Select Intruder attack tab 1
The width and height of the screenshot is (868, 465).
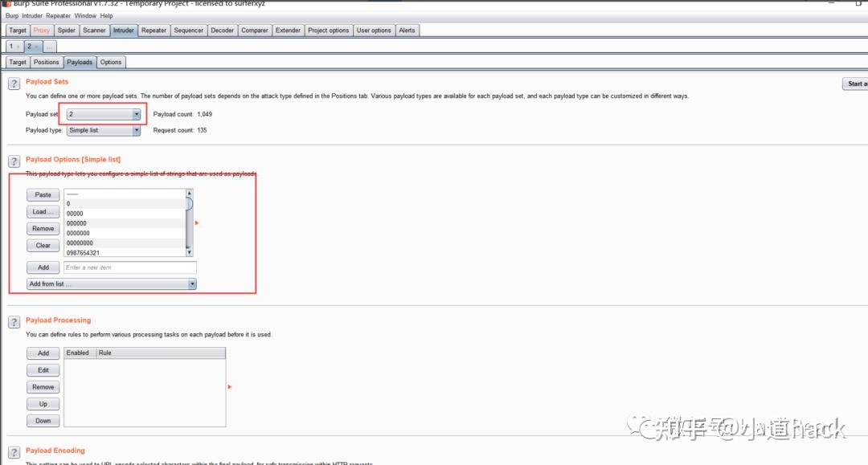click(14, 47)
